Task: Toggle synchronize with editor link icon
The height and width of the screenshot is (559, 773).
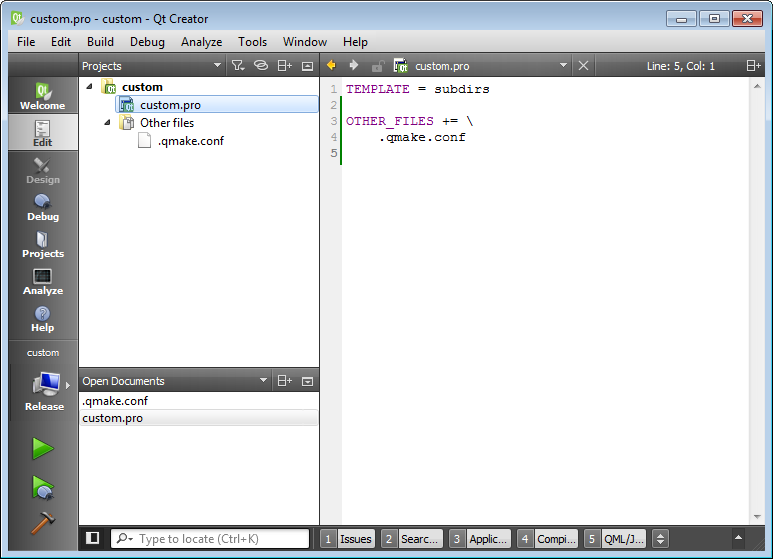Action: 261,66
